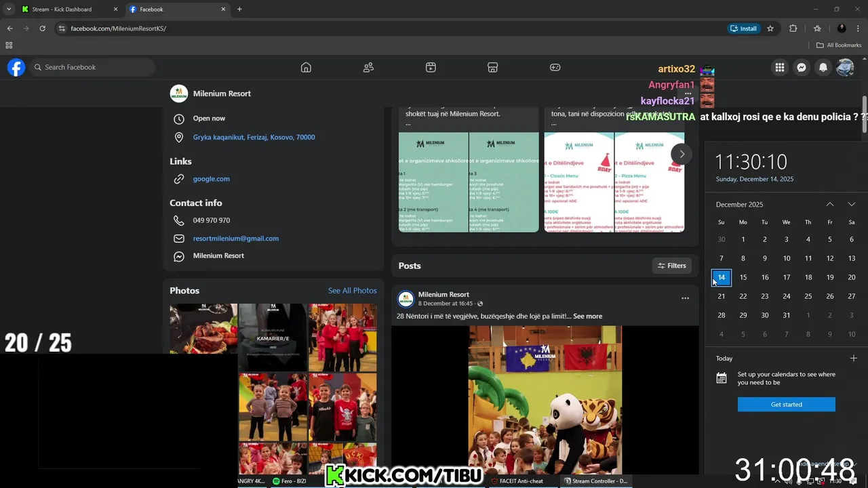This screenshot has width=868, height=488.
Task: Click Get started calendar button
Action: point(787,404)
